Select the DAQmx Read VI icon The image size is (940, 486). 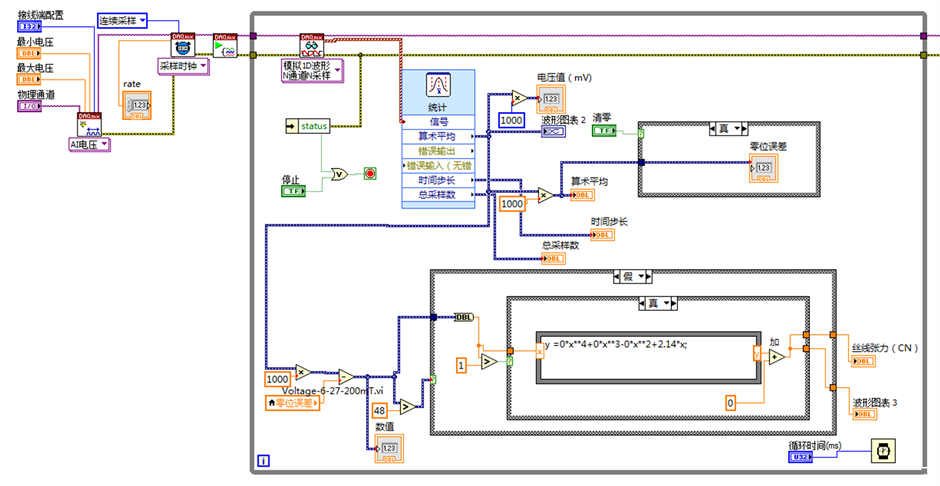[x=311, y=46]
